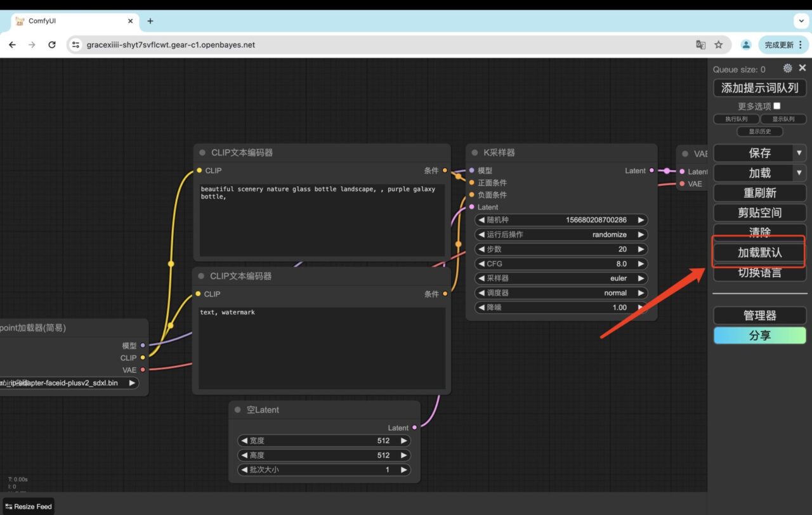This screenshot has width=812, height=515.
Task: Click the positive prompt text area
Action: 322,220
